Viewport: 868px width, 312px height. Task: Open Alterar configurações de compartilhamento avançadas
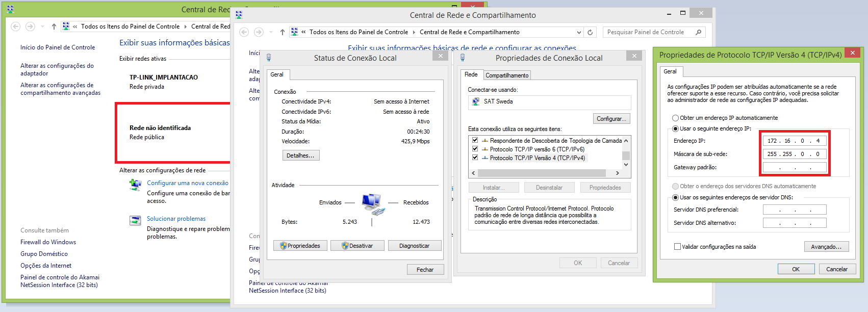pyautogui.click(x=61, y=89)
